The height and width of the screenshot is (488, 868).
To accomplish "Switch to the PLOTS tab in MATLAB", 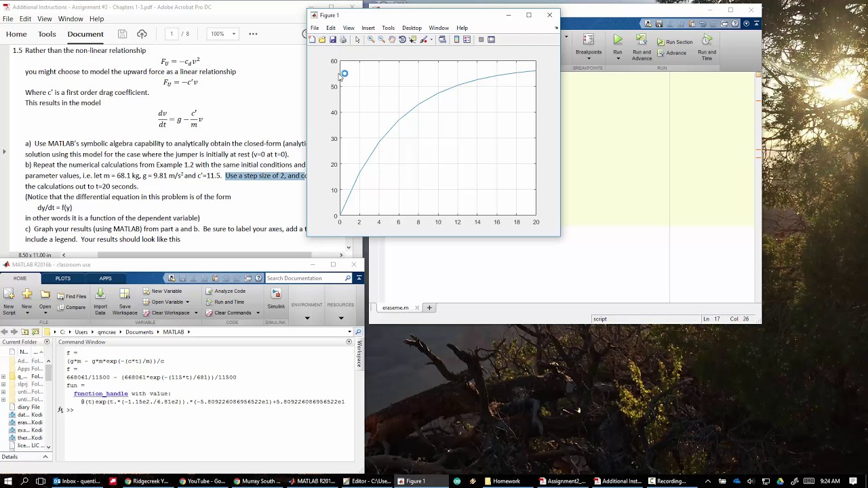I will 62,279.
